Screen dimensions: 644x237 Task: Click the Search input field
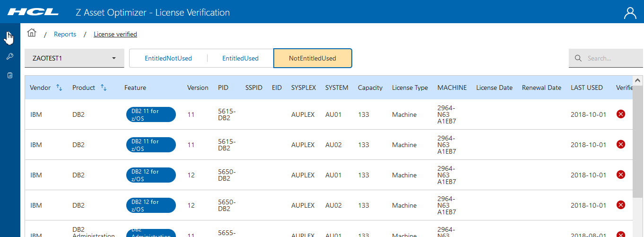(x=610, y=59)
